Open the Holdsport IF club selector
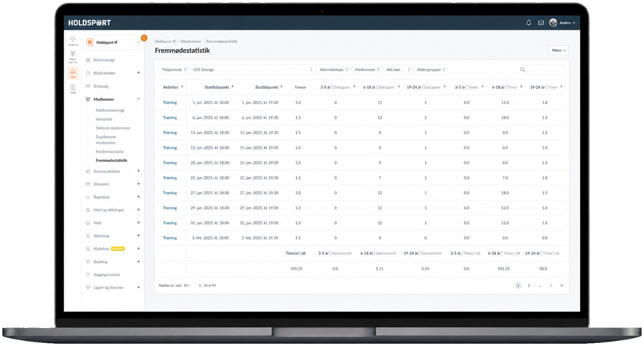644x346 pixels. [113, 42]
